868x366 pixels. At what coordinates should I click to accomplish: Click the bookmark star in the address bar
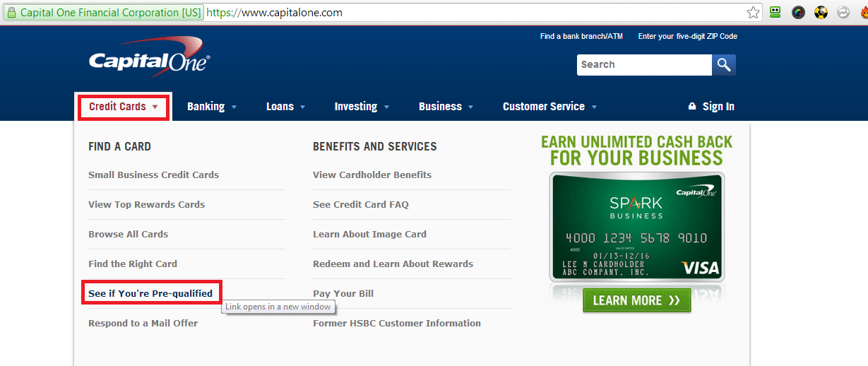click(754, 12)
